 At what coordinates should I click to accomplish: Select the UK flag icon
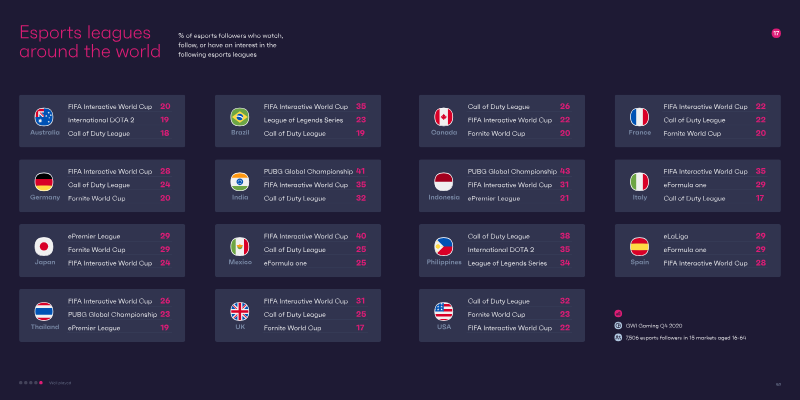(240, 312)
